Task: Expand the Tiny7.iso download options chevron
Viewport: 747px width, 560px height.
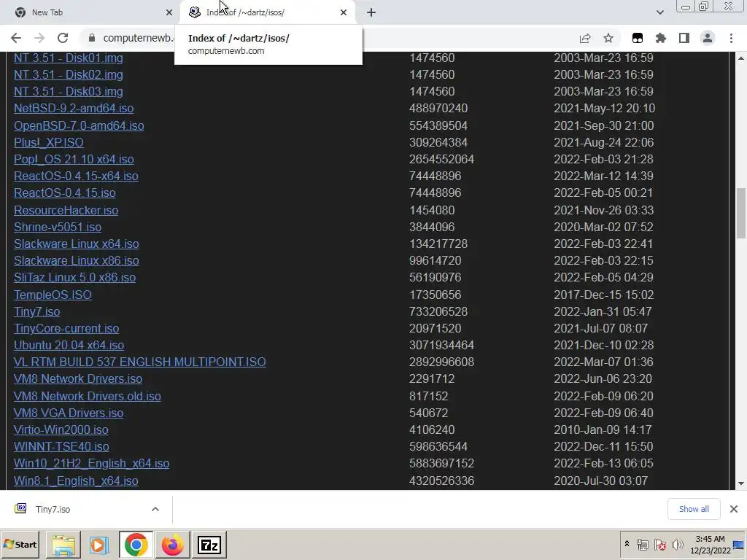Action: pos(155,509)
